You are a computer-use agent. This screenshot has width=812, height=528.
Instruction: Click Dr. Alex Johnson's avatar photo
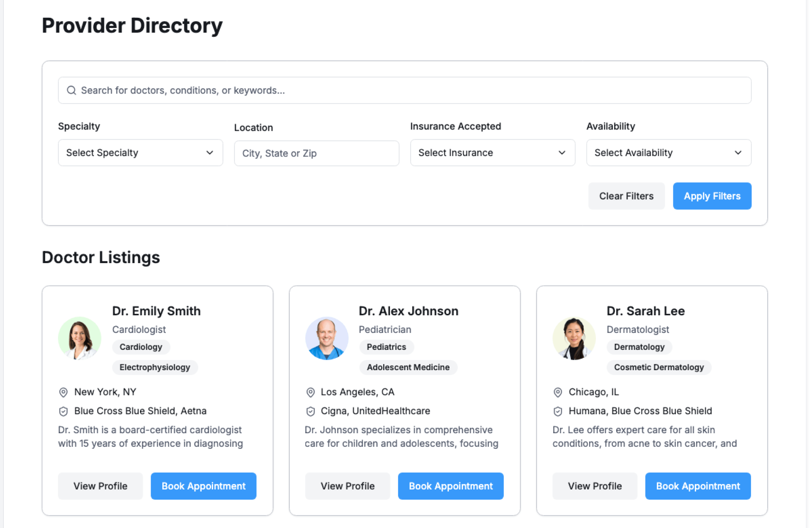326,338
